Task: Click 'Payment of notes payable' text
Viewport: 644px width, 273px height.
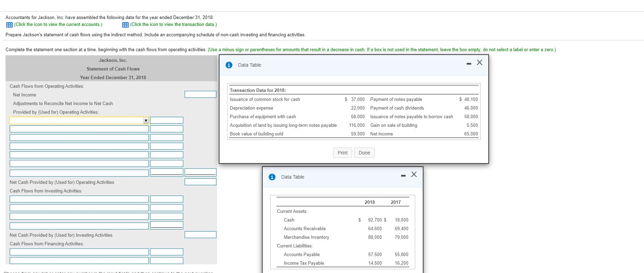Action: tap(396, 100)
